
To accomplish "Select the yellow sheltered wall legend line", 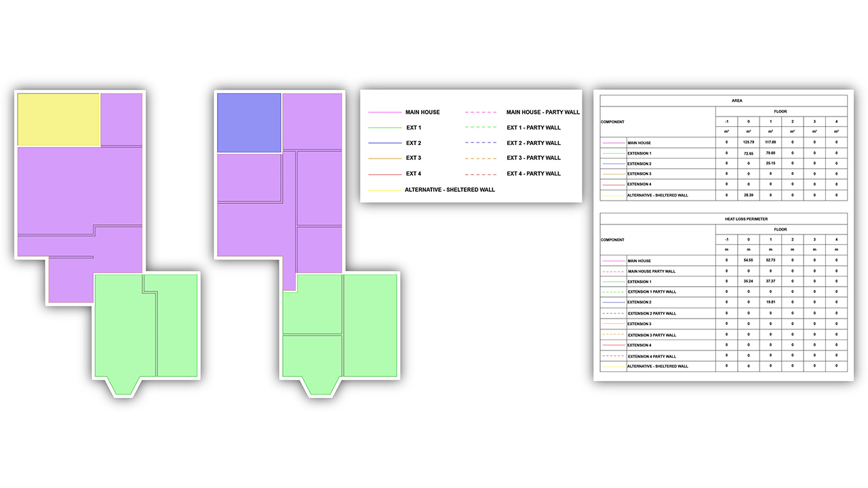I will (385, 190).
